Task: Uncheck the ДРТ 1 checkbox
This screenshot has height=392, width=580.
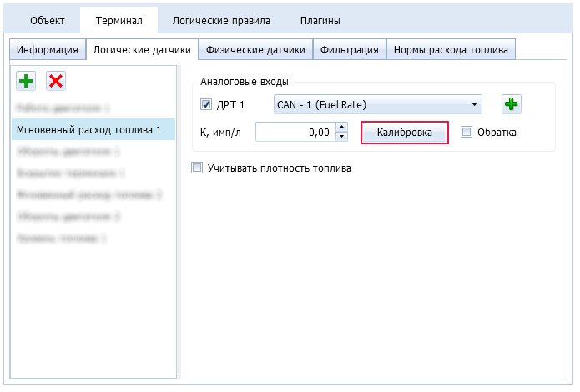Action: pyautogui.click(x=207, y=104)
